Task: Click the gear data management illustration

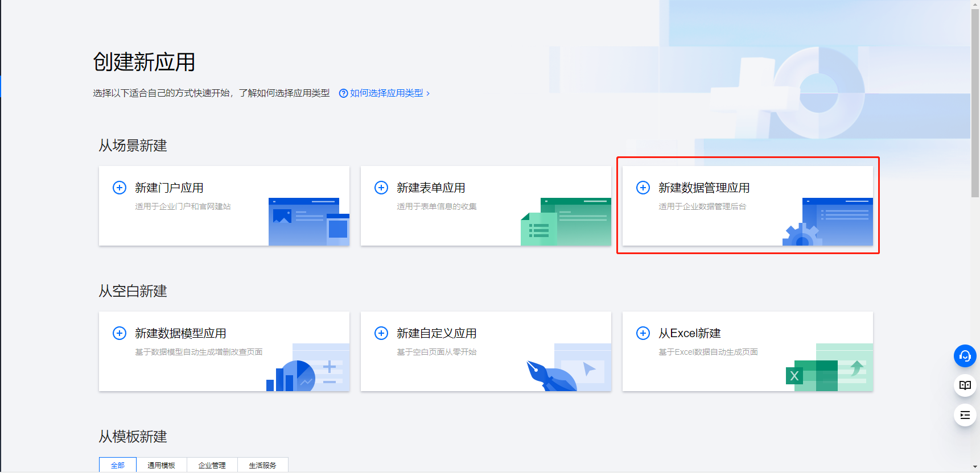Action: click(827, 222)
